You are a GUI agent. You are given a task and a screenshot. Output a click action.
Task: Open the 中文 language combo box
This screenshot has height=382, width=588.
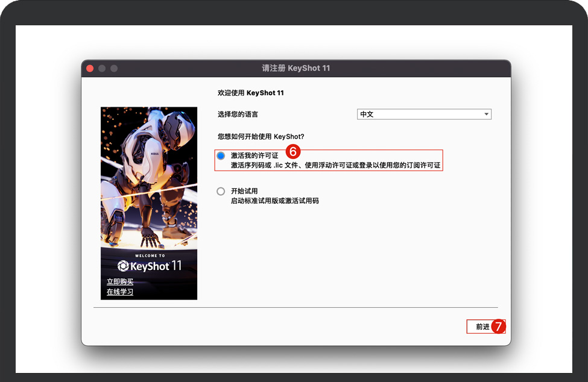tap(423, 114)
